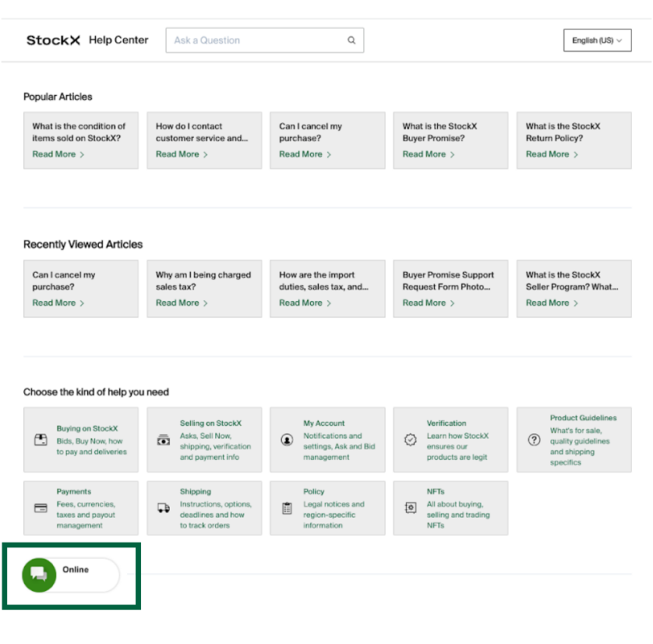Click the Policy clipboard icon
The image size is (653, 644).
click(x=287, y=509)
